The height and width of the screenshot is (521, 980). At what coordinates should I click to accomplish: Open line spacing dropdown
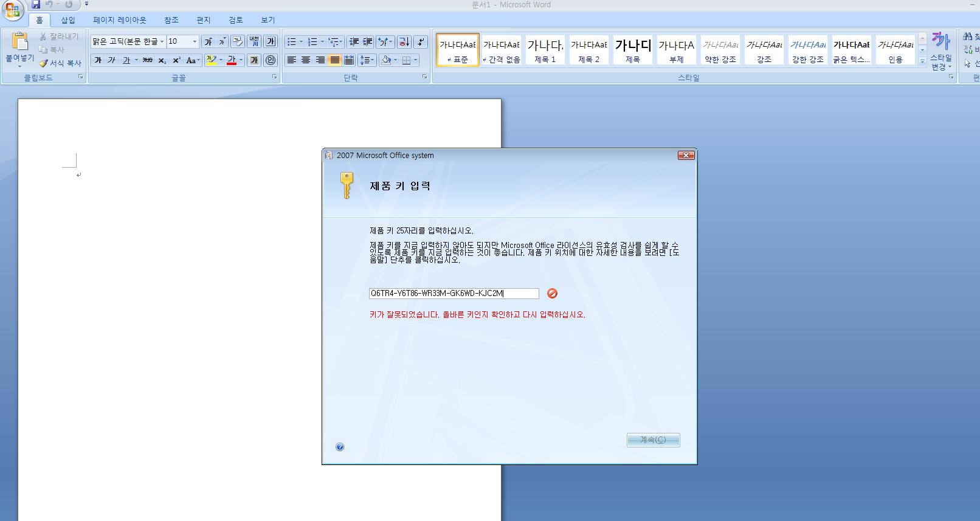pyautogui.click(x=367, y=60)
